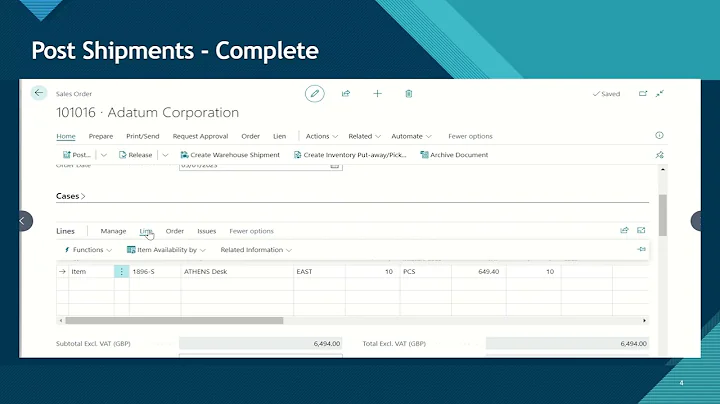The height and width of the screenshot is (404, 720).
Task: Click Create Inventory Put-away/Pick
Action: tap(350, 155)
